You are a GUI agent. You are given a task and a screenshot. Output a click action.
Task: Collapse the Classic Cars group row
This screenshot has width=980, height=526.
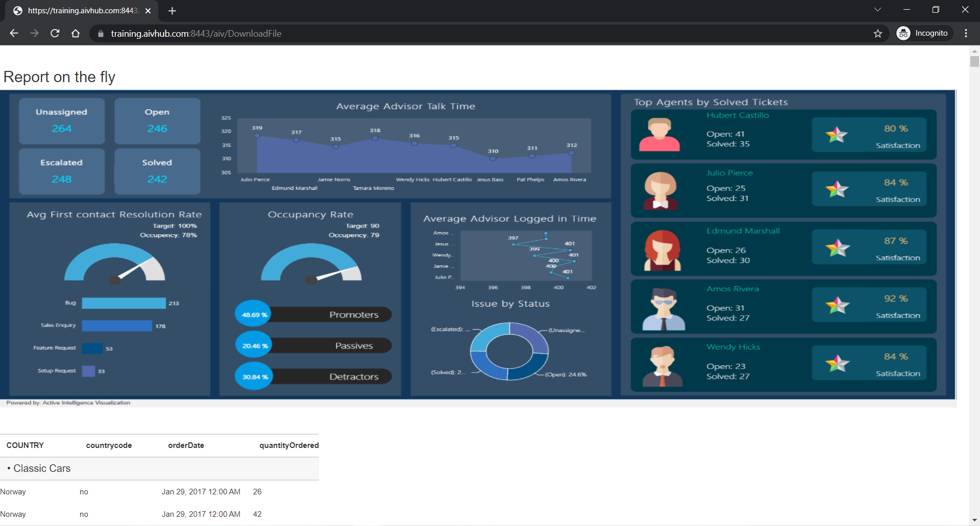tap(159, 468)
